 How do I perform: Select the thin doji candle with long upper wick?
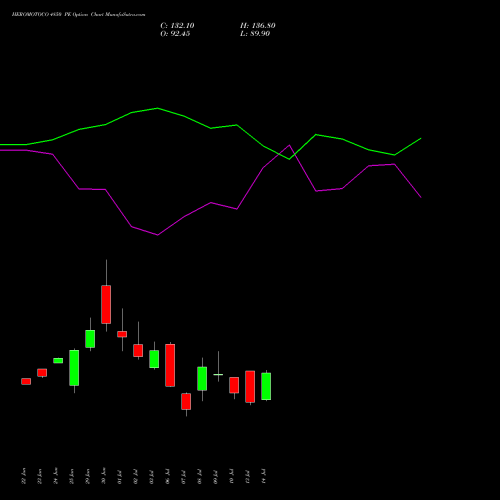tap(218, 374)
